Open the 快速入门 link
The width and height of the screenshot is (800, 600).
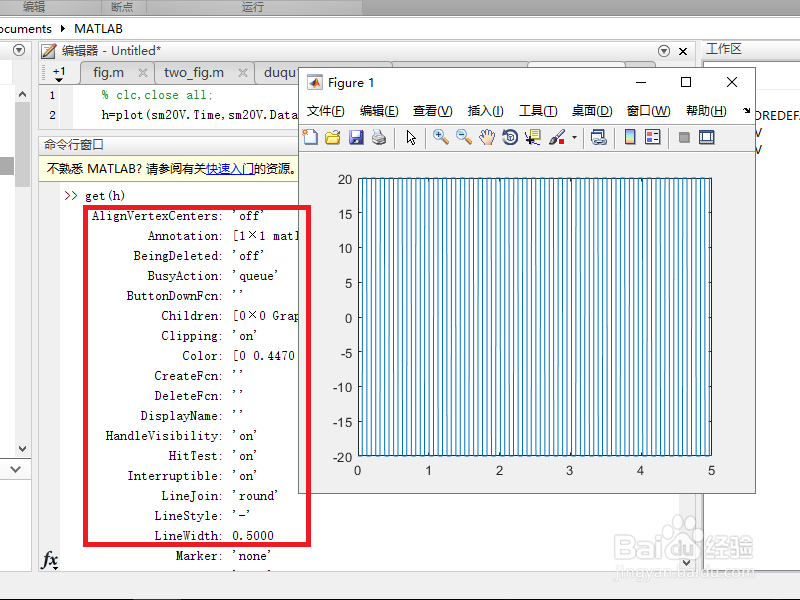(230, 168)
